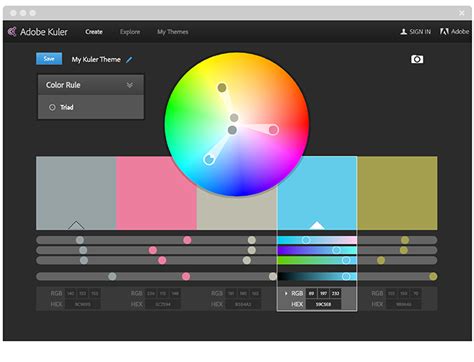Open the camera image-capture icon

417,59
